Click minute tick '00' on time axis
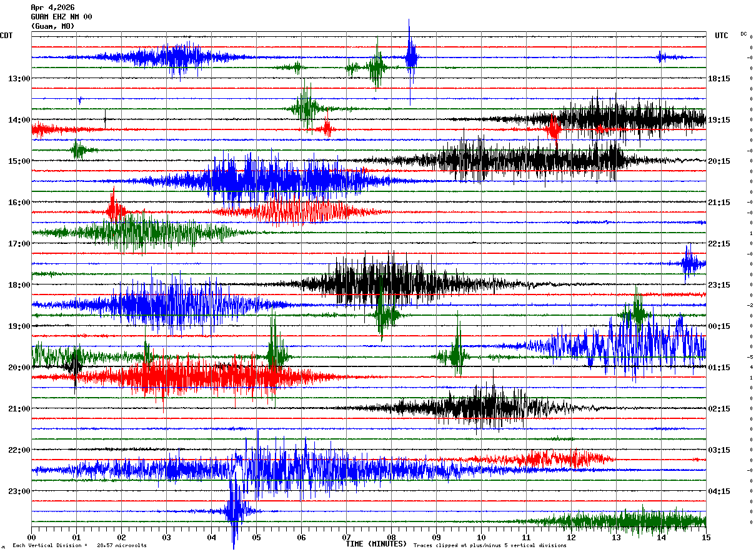The width and height of the screenshot is (756, 554). coord(31,537)
